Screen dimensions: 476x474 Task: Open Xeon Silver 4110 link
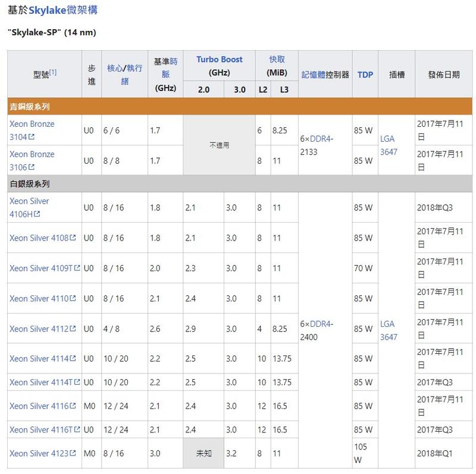coord(39,299)
